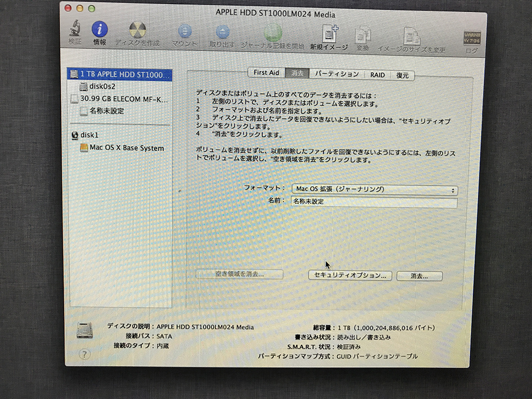Click the help question mark button

click(85, 354)
